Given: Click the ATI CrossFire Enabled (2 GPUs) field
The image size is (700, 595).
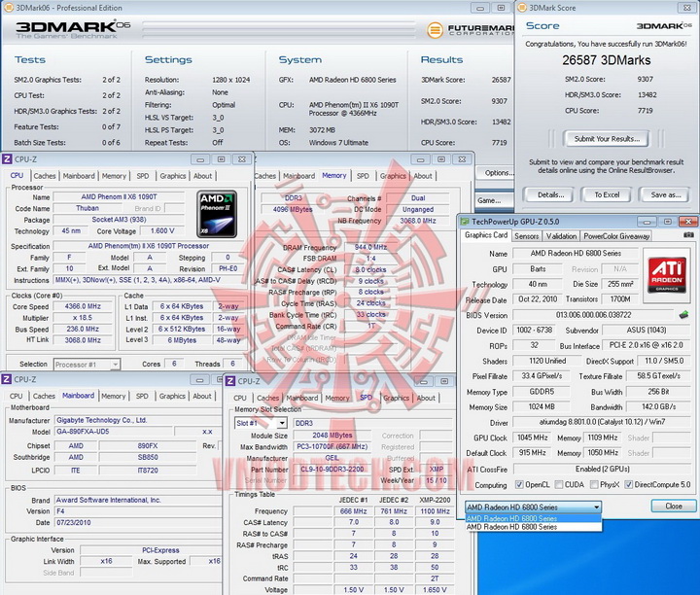Looking at the screenshot, I should (602, 469).
